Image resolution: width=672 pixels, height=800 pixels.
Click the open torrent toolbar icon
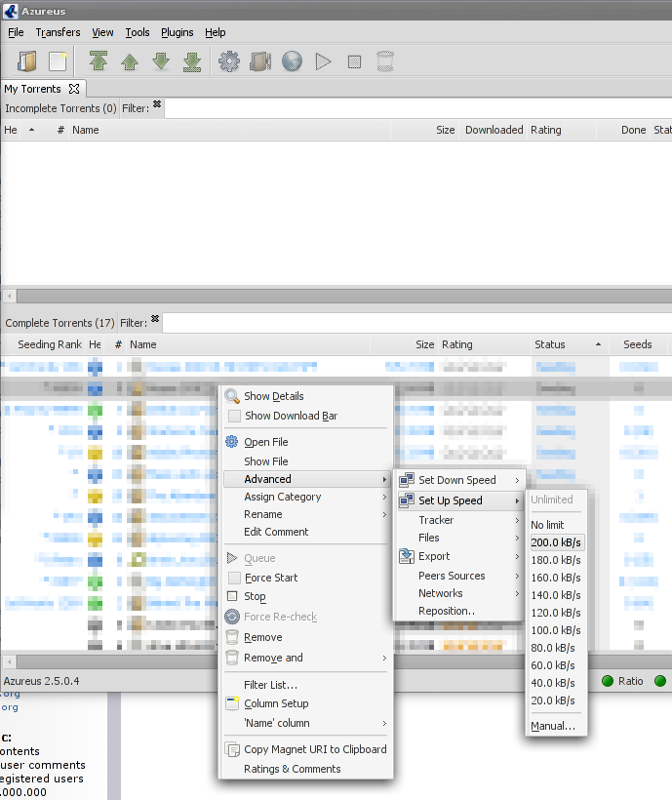tap(26, 61)
